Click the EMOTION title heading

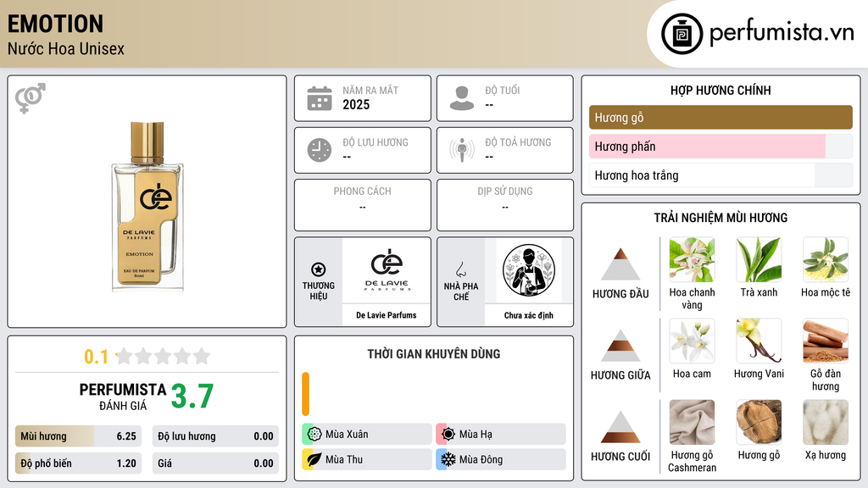click(x=55, y=24)
